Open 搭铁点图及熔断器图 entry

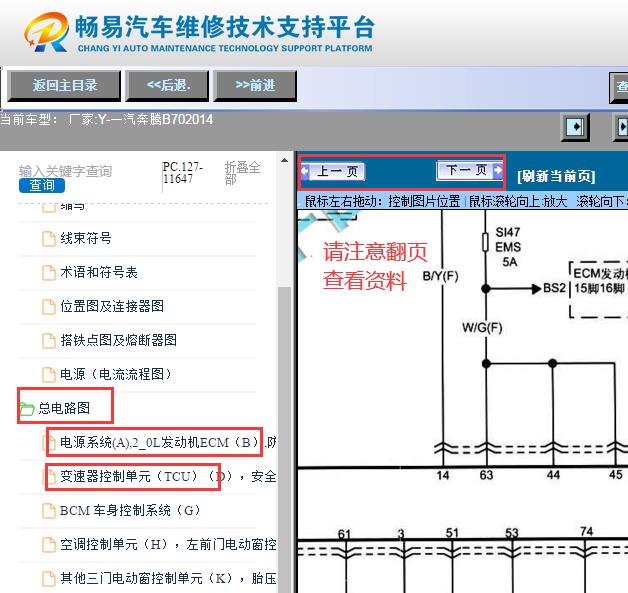(x=119, y=340)
